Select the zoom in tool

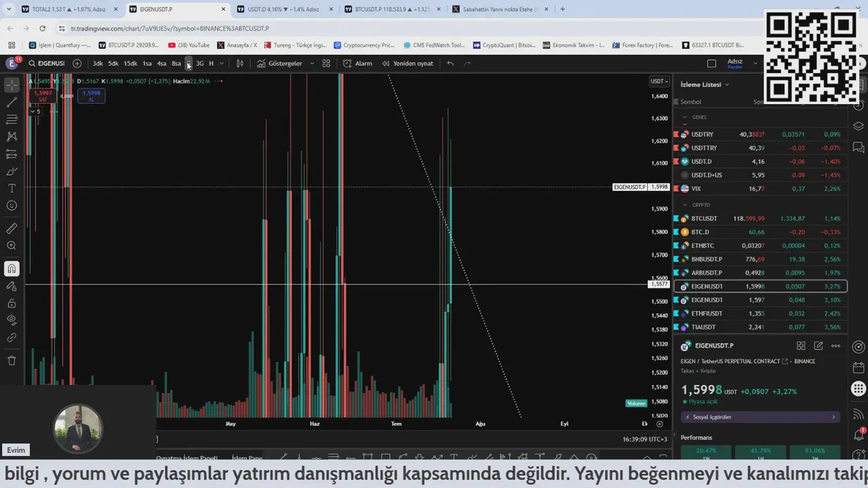(x=12, y=245)
